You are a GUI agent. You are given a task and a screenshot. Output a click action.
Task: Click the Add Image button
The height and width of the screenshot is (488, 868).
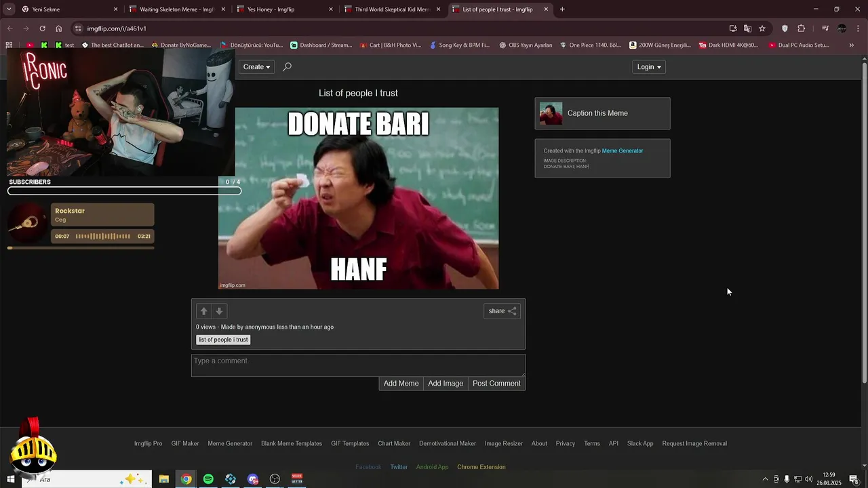click(x=446, y=384)
